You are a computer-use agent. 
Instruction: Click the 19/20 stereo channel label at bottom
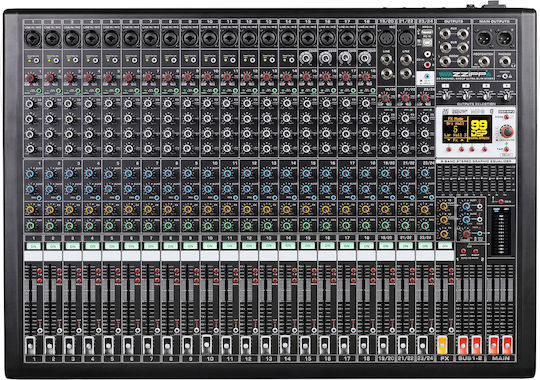386,359
